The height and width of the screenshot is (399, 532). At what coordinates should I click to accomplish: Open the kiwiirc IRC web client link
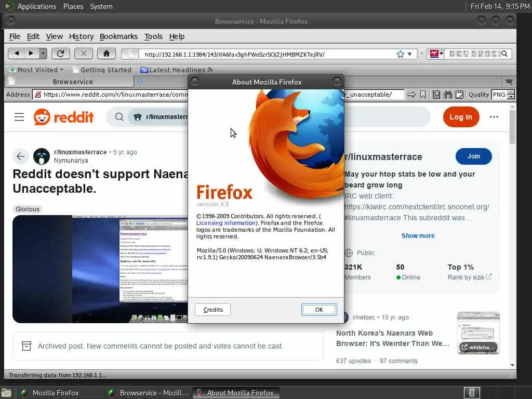[x=417, y=207]
